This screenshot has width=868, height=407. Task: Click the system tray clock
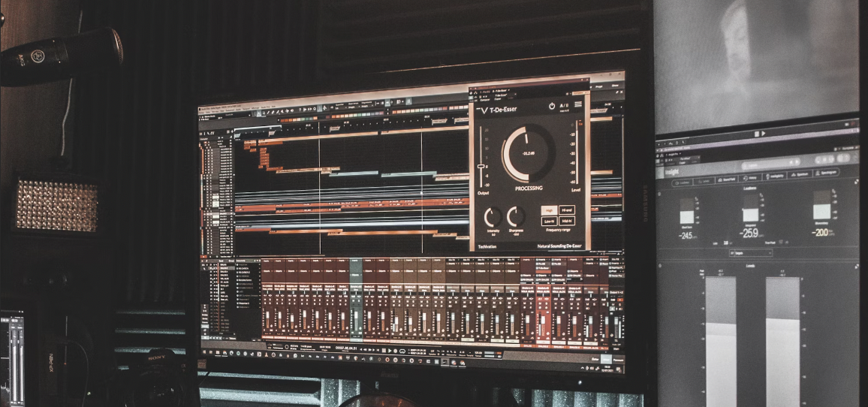[607, 368]
